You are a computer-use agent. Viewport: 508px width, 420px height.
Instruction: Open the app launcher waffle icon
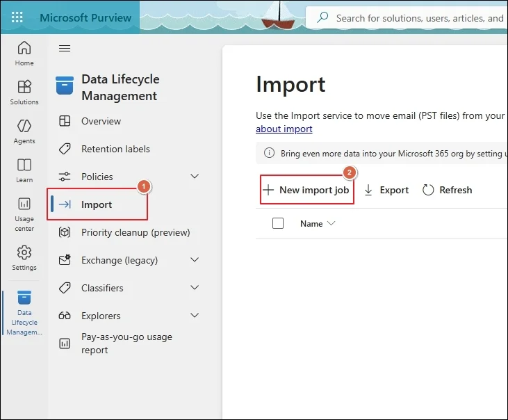pos(17,17)
